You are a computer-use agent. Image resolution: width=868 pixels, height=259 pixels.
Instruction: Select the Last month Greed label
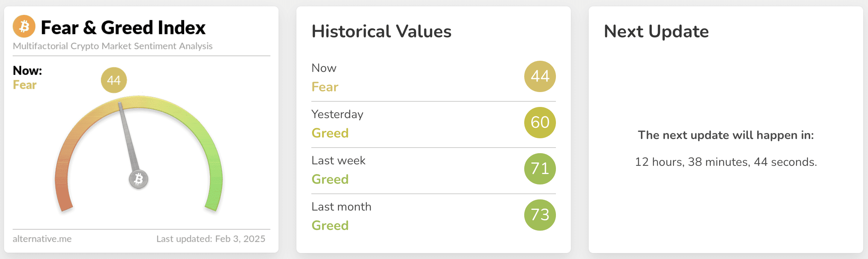pyautogui.click(x=330, y=225)
